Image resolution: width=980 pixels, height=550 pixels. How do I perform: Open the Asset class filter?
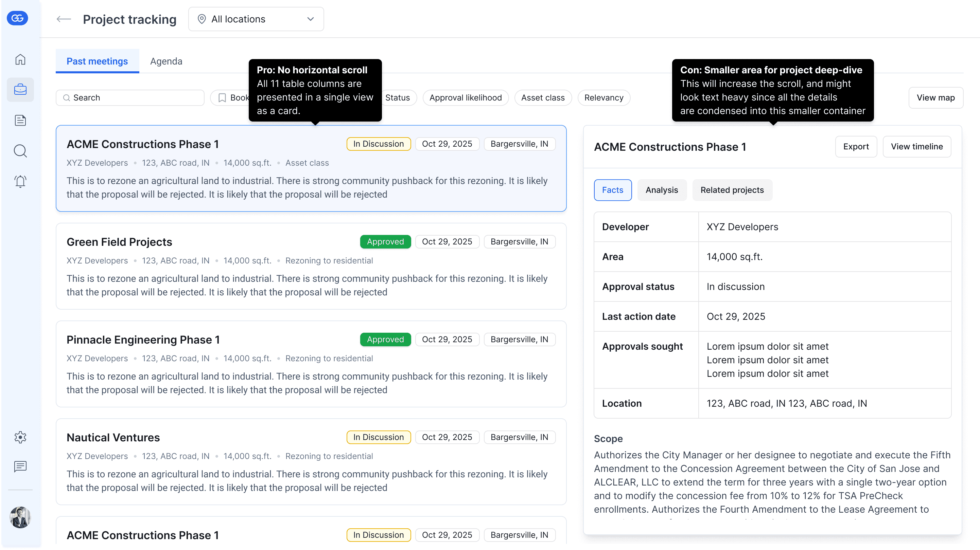(x=542, y=98)
